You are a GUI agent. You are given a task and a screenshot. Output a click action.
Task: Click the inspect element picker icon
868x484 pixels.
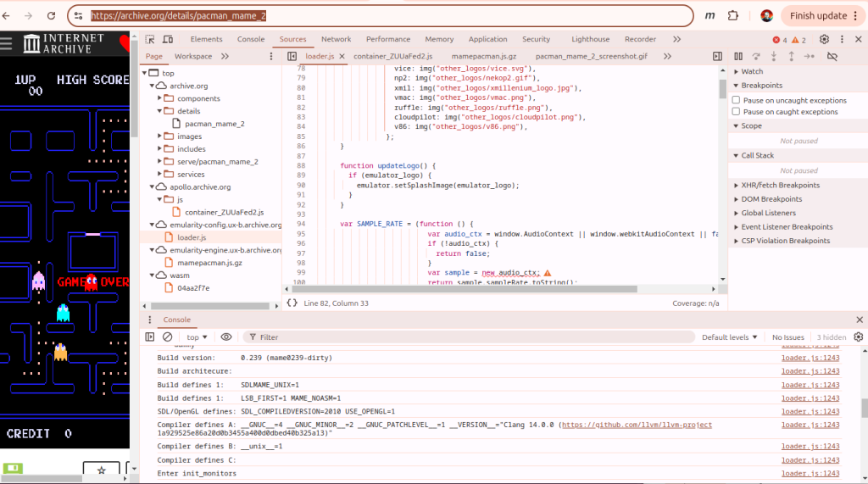(x=150, y=39)
